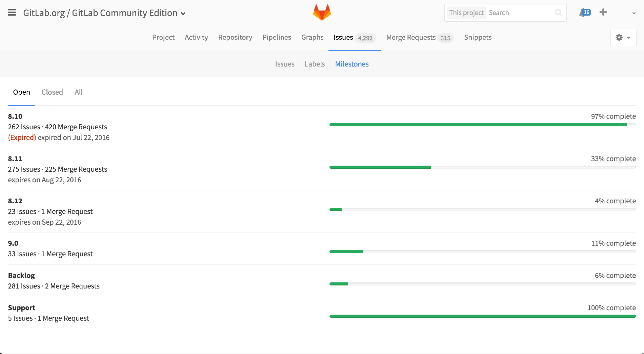
Task: Open the Backlog milestone
Action: pos(21,275)
